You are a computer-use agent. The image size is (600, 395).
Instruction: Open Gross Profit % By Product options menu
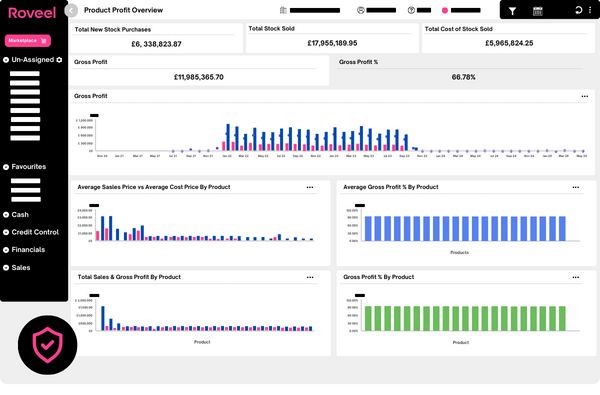576,277
